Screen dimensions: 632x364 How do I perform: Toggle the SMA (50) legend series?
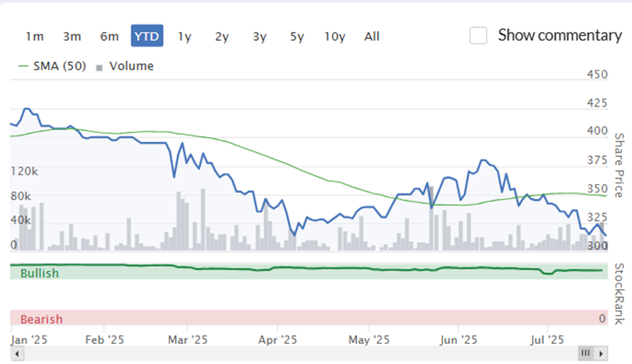coord(52,66)
